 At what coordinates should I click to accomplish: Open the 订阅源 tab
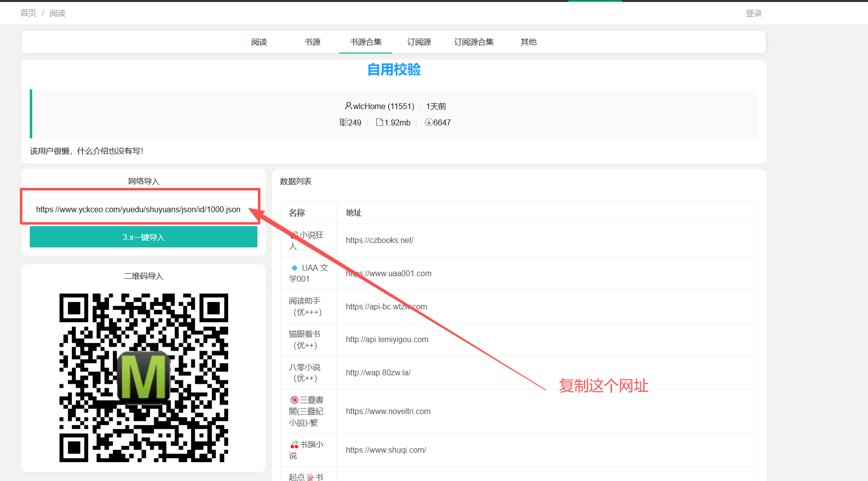point(419,42)
